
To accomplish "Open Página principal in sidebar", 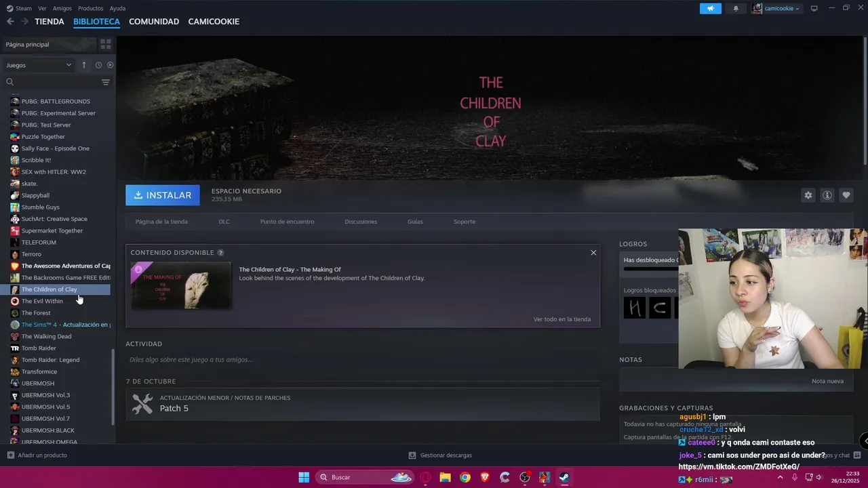I will pos(49,44).
